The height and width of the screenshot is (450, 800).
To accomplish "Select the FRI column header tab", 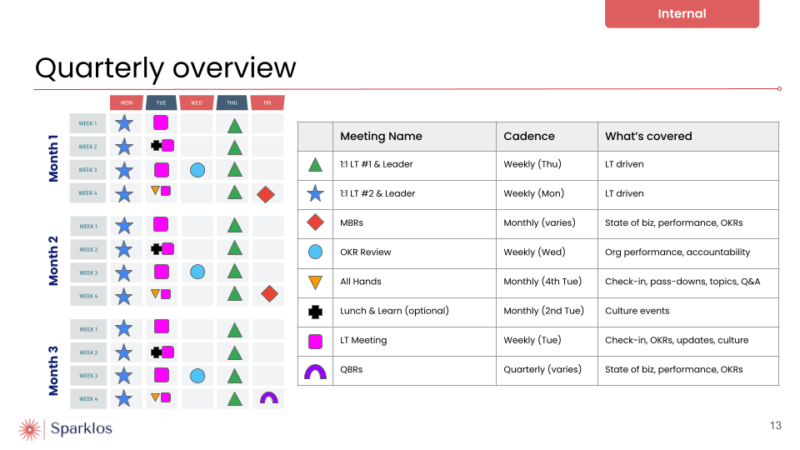I will 266,102.
